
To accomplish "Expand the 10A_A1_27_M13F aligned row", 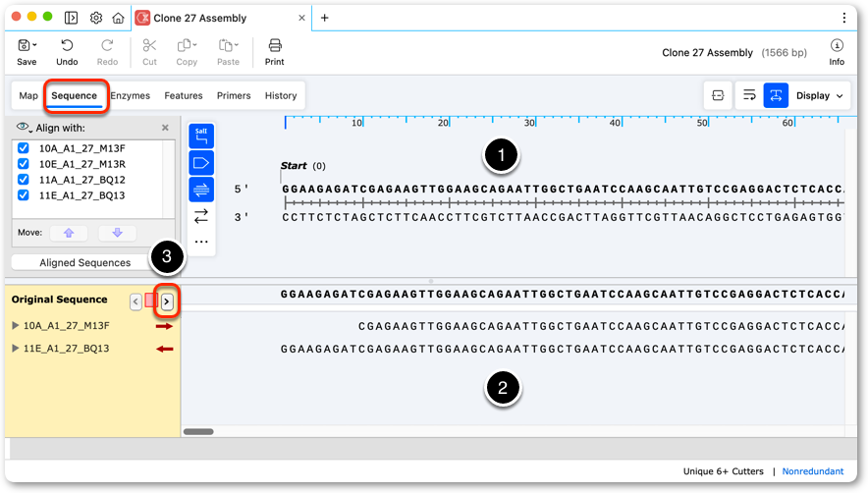I will pos(16,326).
